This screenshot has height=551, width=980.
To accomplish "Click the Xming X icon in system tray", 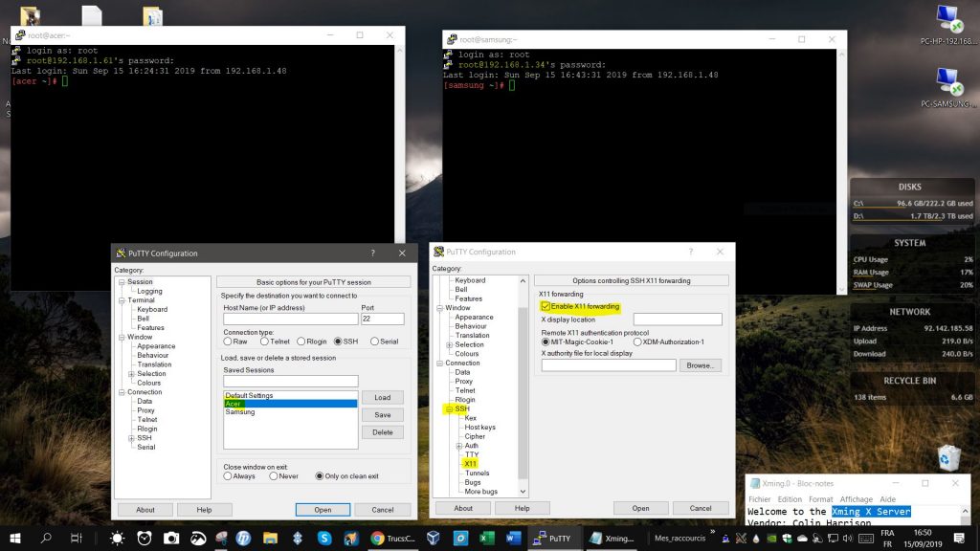I will tap(741, 538).
